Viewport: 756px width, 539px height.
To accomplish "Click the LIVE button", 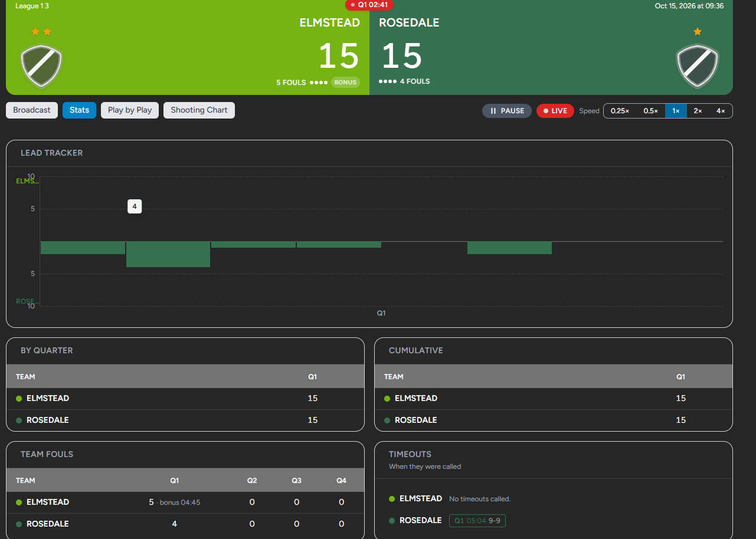I will click(555, 111).
